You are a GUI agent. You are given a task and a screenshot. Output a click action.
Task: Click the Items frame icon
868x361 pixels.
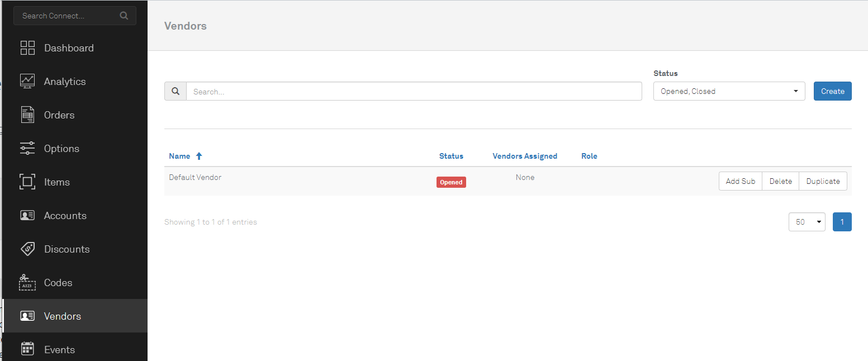point(27,182)
